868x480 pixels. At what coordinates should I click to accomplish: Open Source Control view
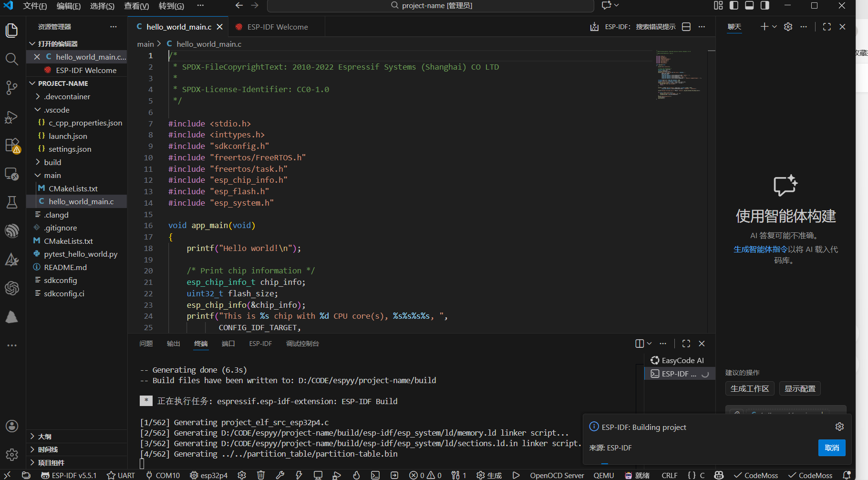coord(11,88)
